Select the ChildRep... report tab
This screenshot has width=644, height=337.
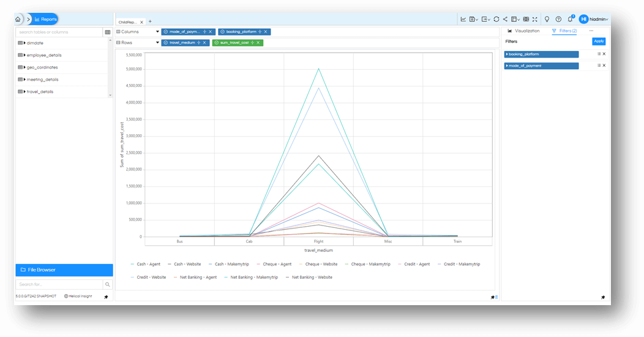(x=128, y=22)
